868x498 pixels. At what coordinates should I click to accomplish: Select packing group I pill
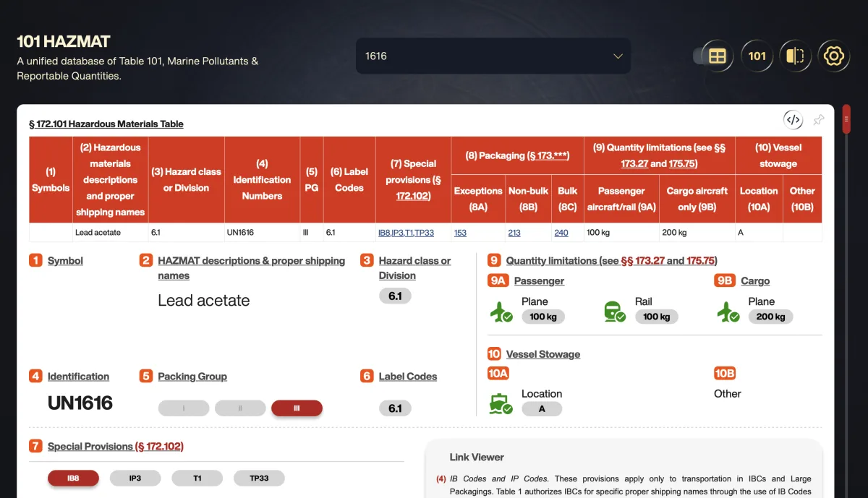(x=184, y=408)
